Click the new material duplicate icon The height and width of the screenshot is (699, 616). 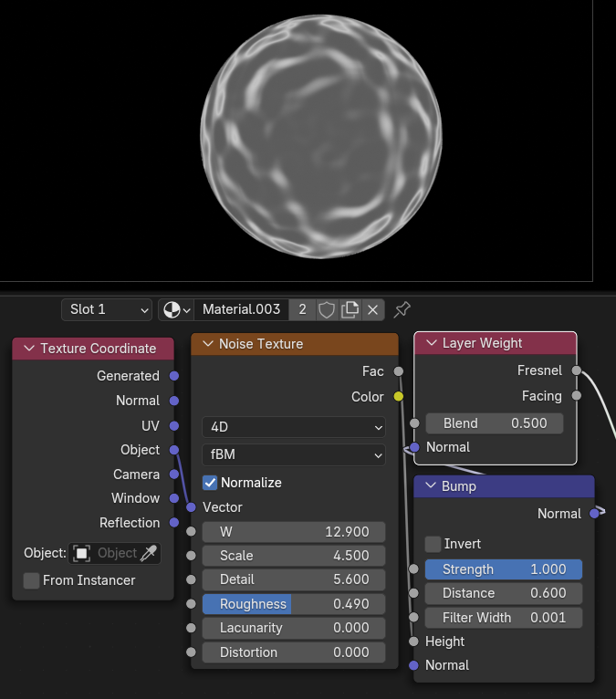pos(350,309)
